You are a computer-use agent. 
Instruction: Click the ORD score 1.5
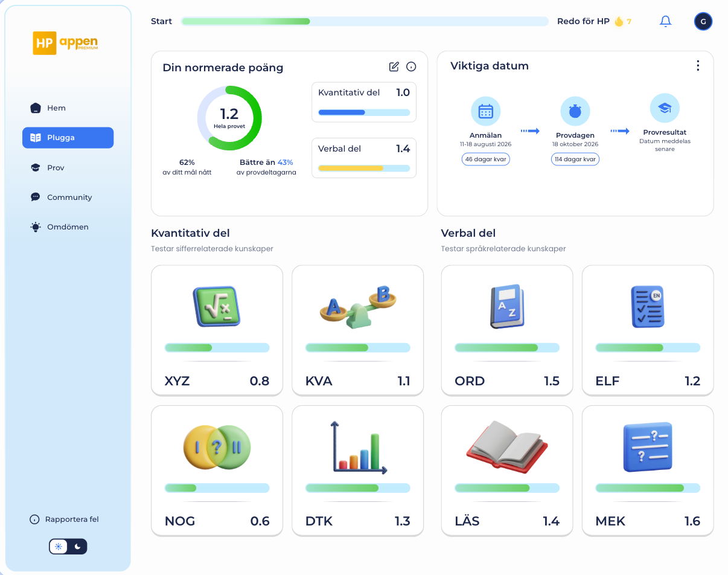tap(552, 381)
